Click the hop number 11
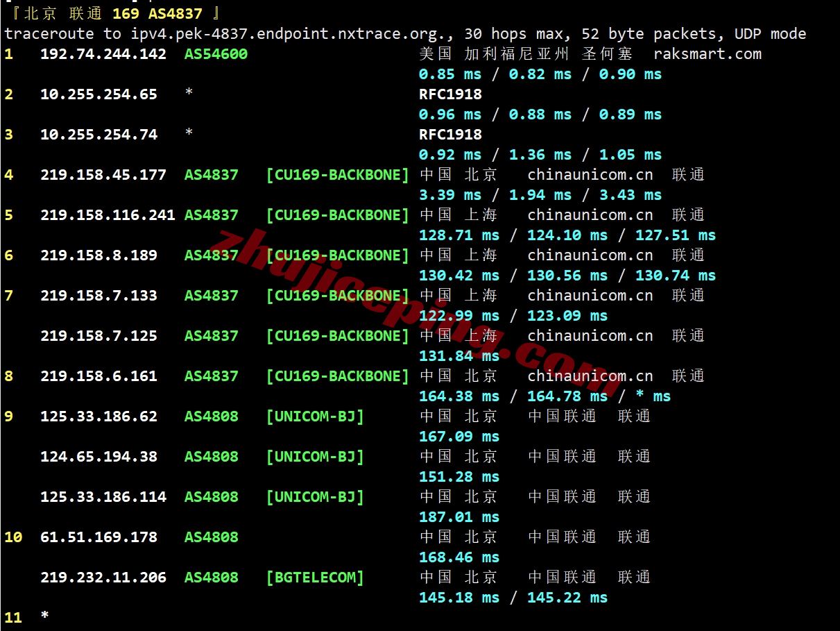This screenshot has height=631, width=840. coord(13,618)
